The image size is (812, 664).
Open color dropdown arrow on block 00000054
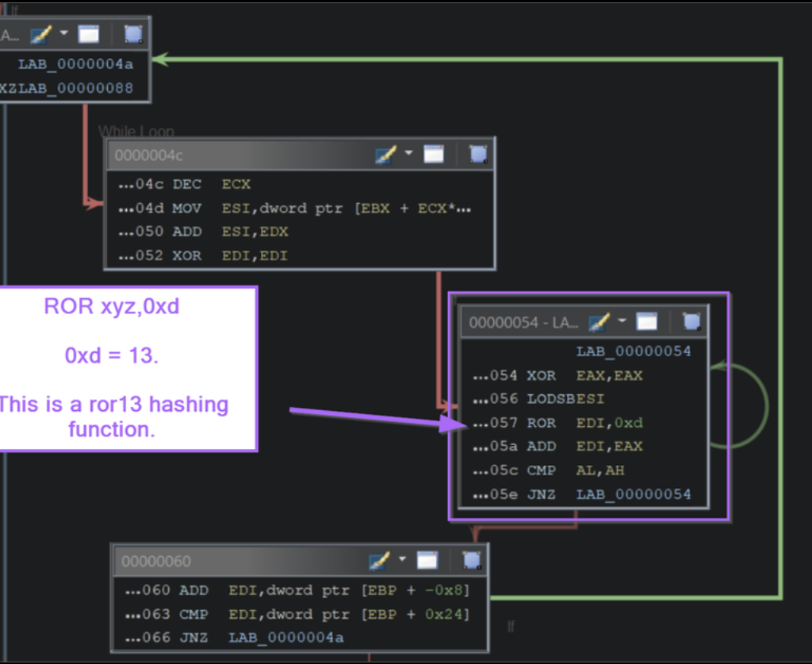click(622, 320)
